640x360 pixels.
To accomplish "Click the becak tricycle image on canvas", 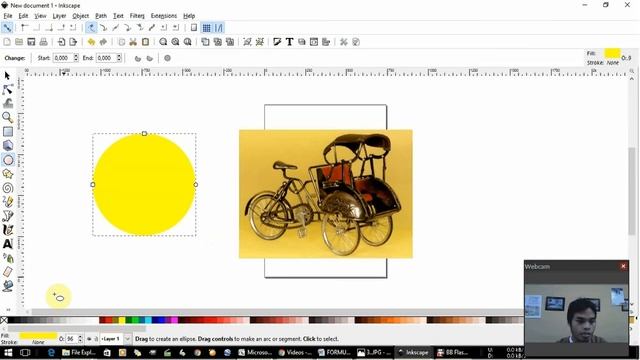I will coord(326,194).
